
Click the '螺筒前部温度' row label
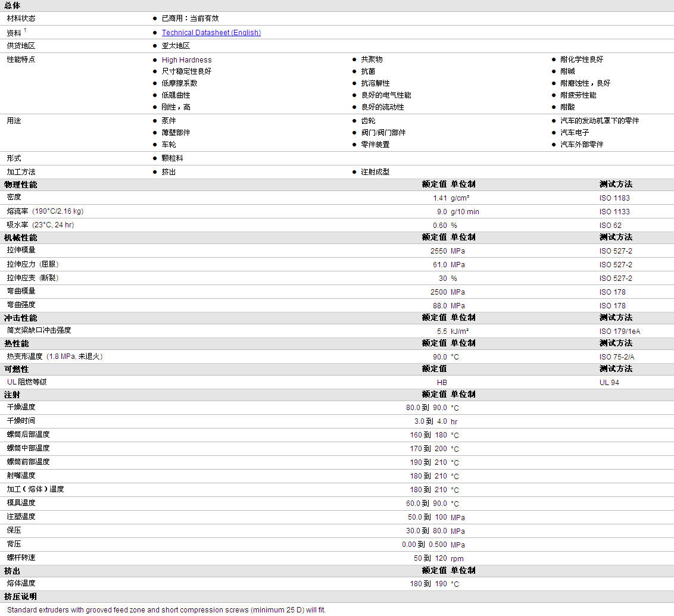(x=29, y=462)
